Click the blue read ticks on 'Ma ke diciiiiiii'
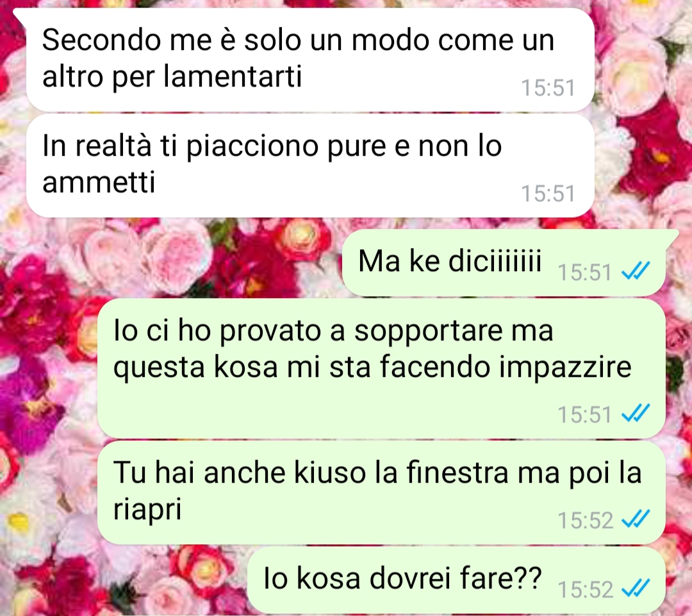 point(636,271)
